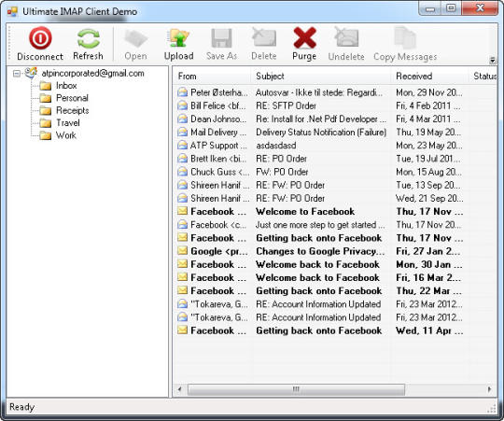504x421 pixels.
Task: Sort by the From column header
Action: tap(212, 77)
